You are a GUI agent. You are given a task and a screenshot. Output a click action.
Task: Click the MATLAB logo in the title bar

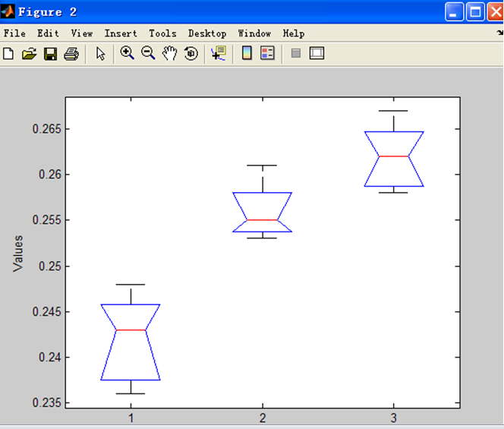pos(8,11)
